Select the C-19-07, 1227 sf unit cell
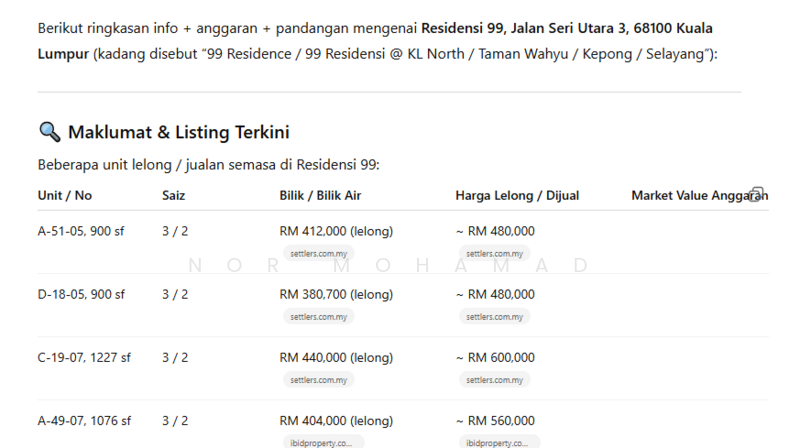Viewport: 800px width, 448px height. coord(84,357)
